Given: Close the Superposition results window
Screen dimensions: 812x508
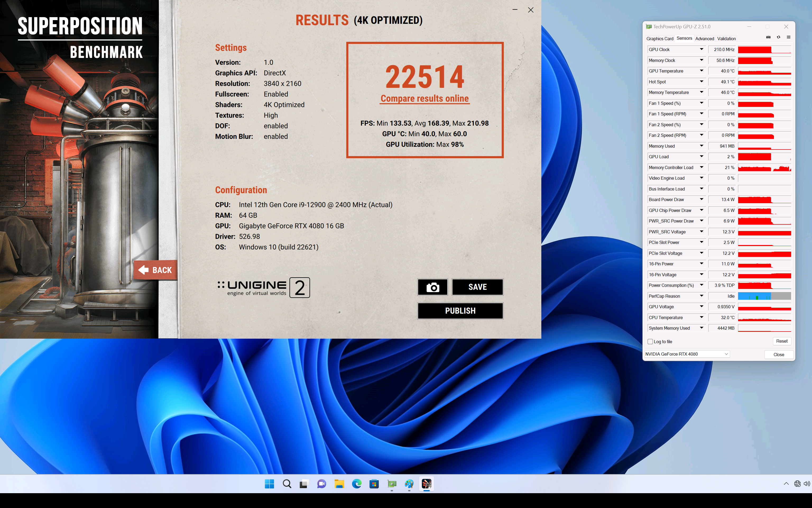Looking at the screenshot, I should click(x=530, y=10).
